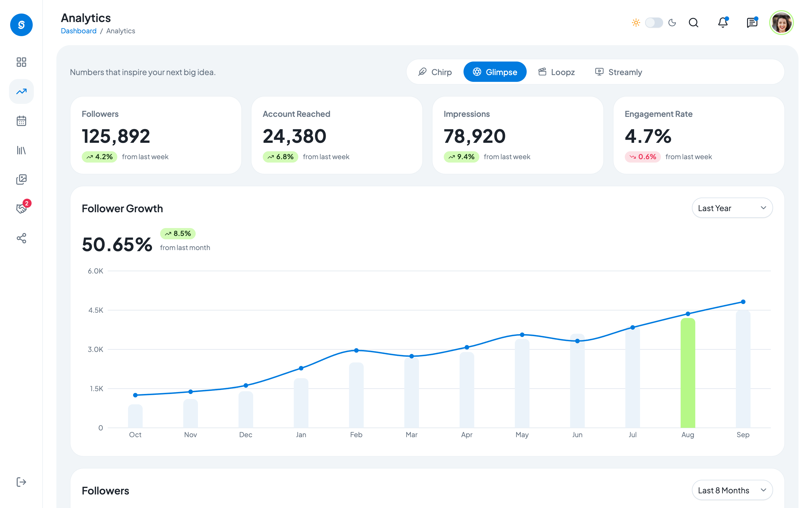The width and height of the screenshot is (812, 508).
Task: Click the Engagement Rate value 4.7%
Action: pos(648,136)
